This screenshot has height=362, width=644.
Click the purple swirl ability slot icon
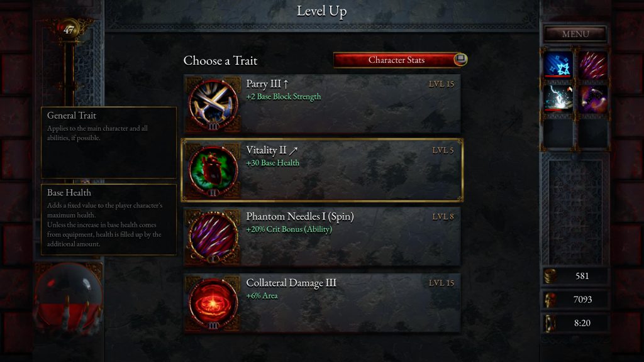pyautogui.click(x=592, y=99)
